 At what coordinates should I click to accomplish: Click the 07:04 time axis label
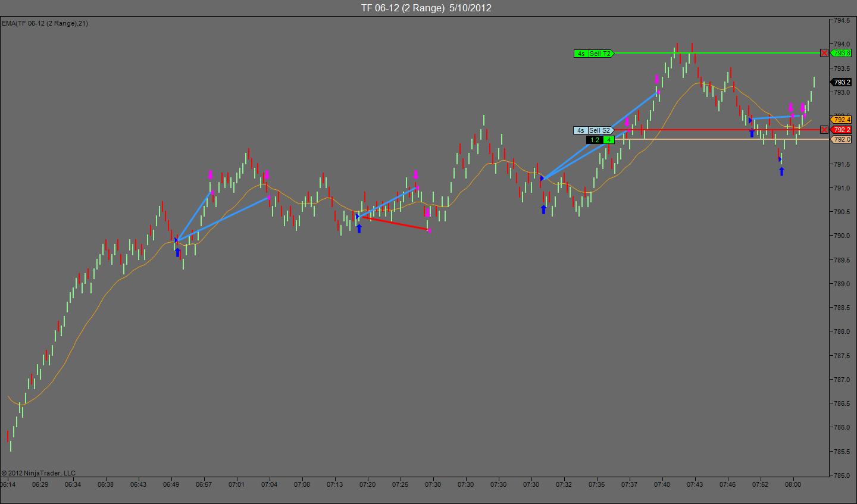point(270,484)
